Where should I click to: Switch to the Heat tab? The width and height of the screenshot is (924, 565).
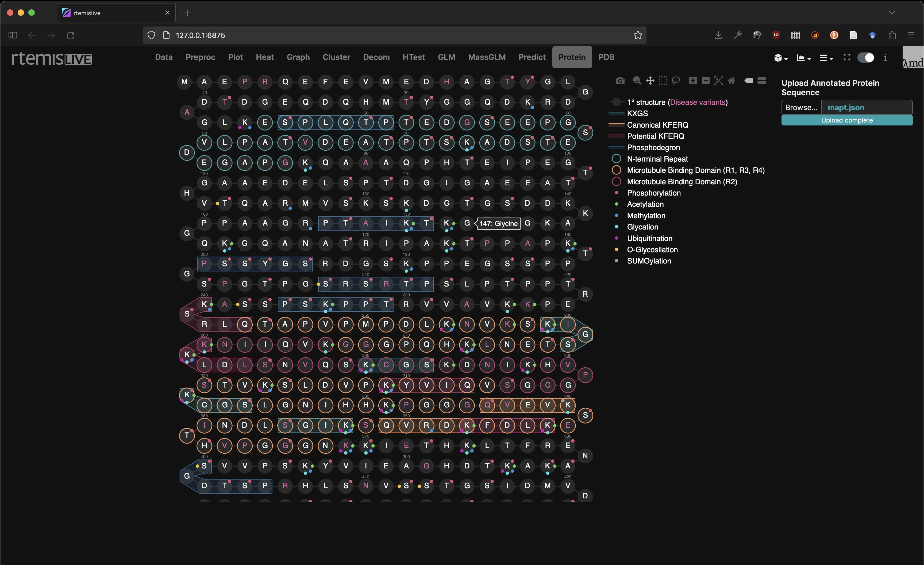pyautogui.click(x=265, y=57)
